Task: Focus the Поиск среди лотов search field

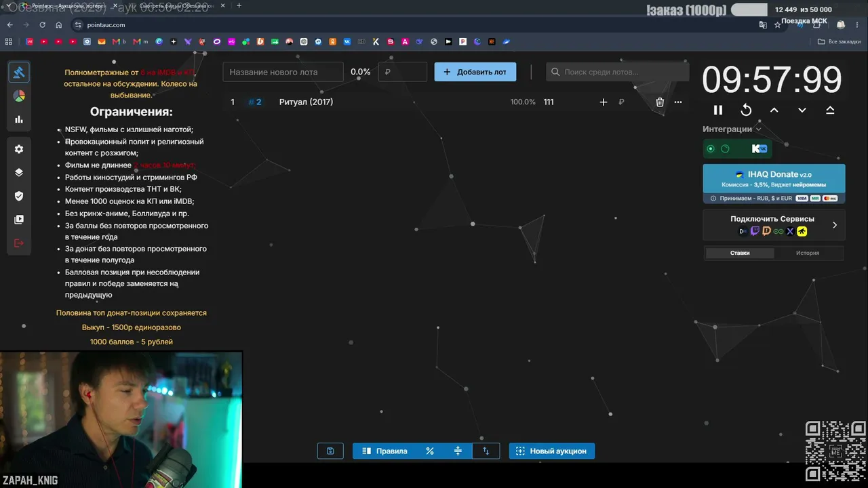Action: point(616,72)
